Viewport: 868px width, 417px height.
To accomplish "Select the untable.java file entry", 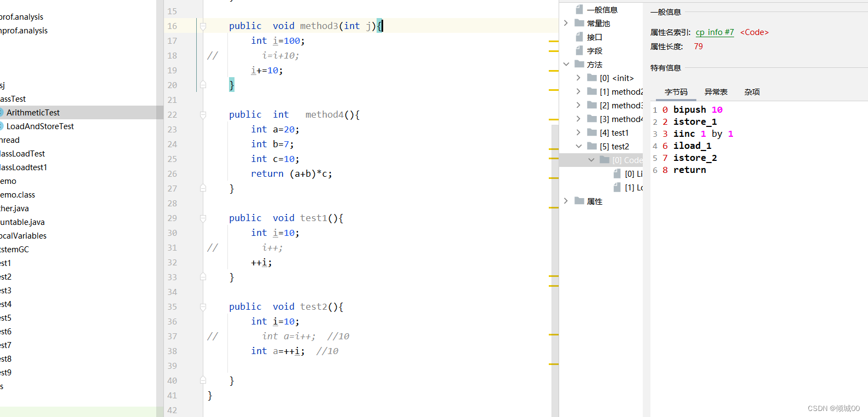I will pyautogui.click(x=22, y=222).
